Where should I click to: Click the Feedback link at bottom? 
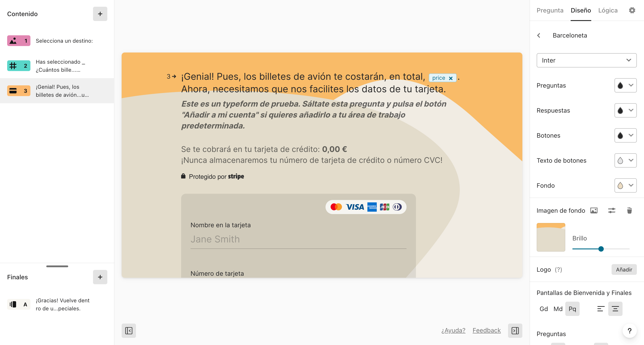click(486, 330)
